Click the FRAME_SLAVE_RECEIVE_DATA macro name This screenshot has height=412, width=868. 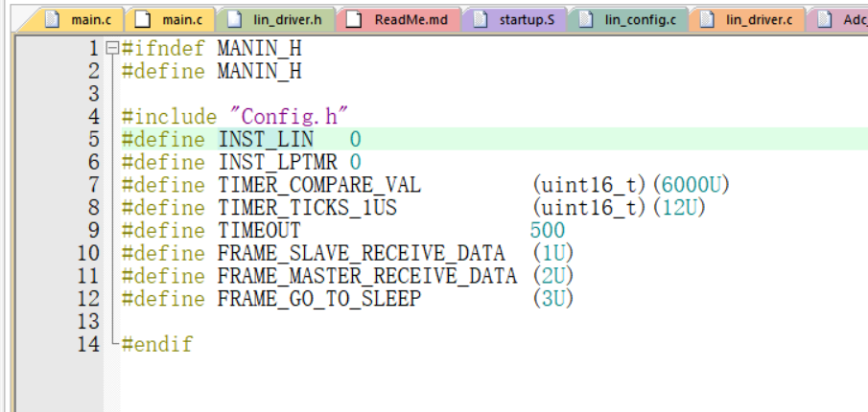361,253
